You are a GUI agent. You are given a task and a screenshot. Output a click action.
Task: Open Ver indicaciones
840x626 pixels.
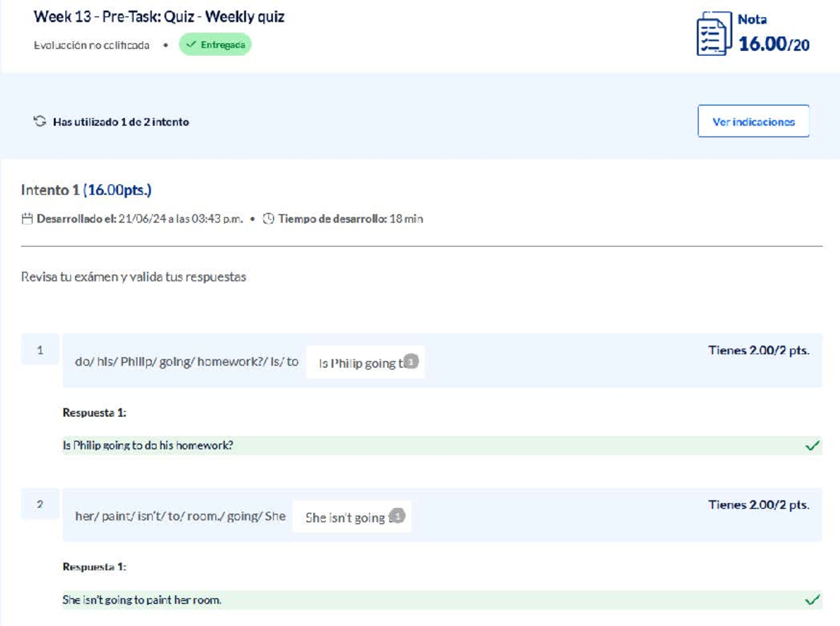(x=753, y=120)
